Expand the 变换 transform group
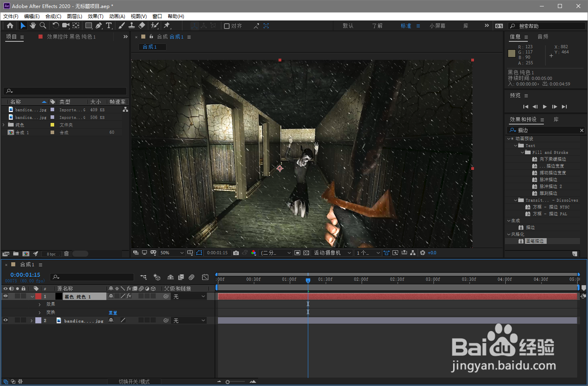The image size is (588, 386). point(39,312)
